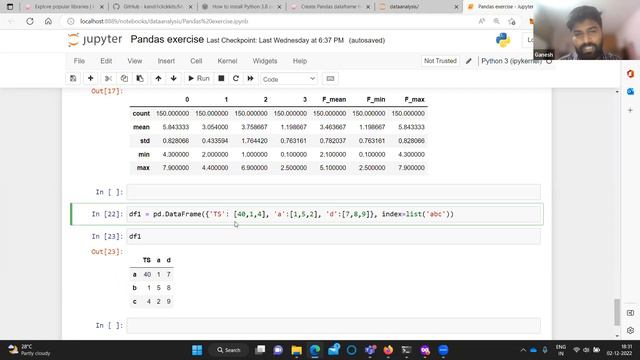Open the cell type dropdown showing Code
Viewport: 640px width, 360px height.
coord(289,79)
